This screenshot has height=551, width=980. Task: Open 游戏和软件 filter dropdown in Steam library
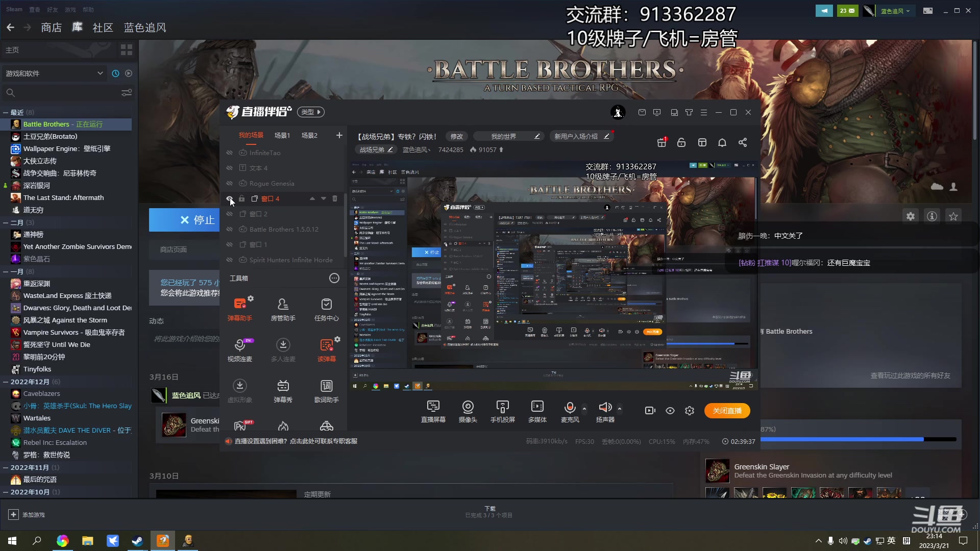pyautogui.click(x=55, y=73)
